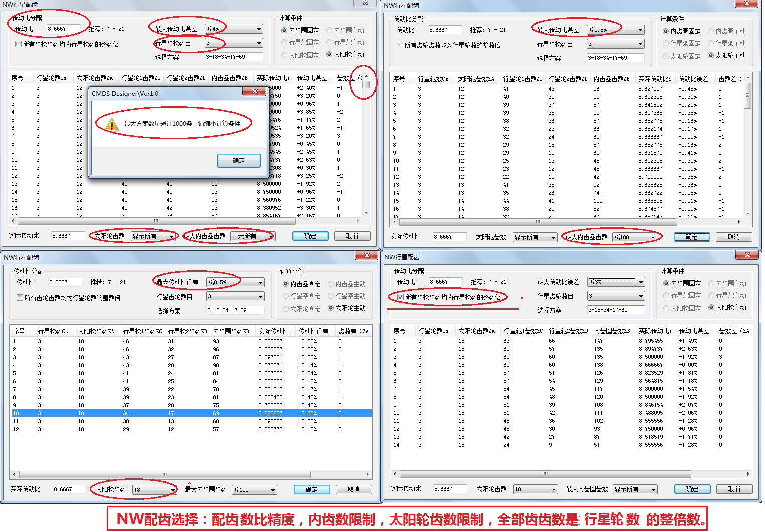Select row with ratio 8.795455 in bottom-right table
765x532 pixels.
tap(571, 341)
